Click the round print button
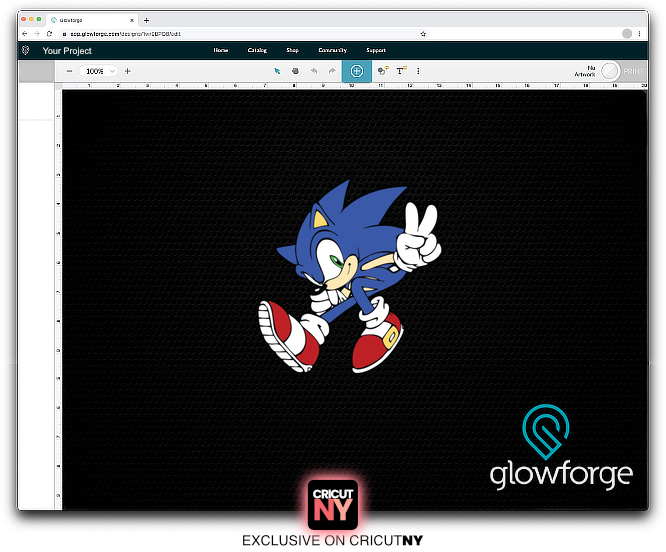This screenshot has width=666, height=552. (610, 71)
